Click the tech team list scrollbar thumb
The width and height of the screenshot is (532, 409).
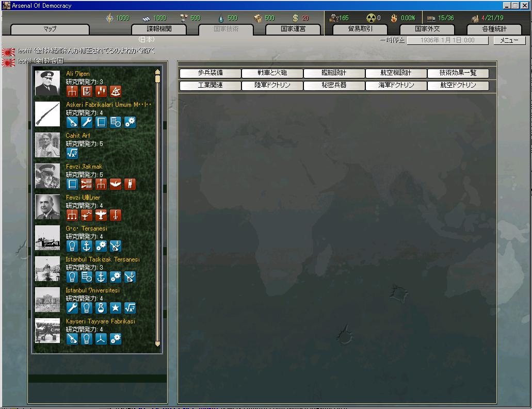[x=157, y=79]
